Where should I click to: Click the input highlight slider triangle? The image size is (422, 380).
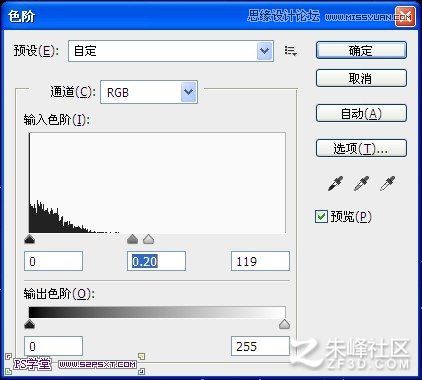point(148,239)
